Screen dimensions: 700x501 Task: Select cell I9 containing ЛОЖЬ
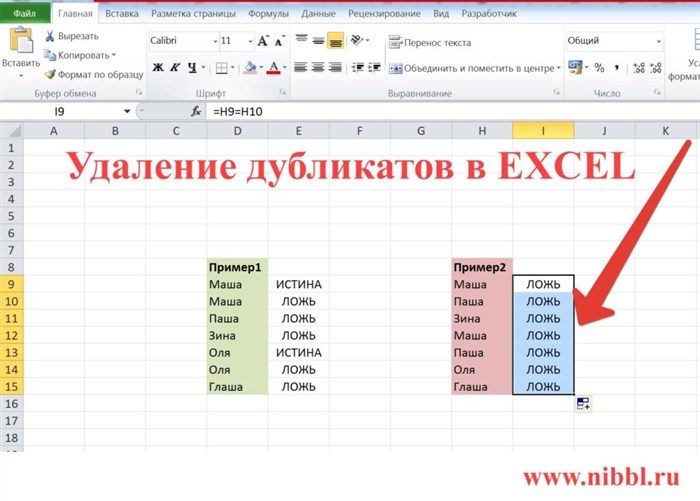pos(543,284)
